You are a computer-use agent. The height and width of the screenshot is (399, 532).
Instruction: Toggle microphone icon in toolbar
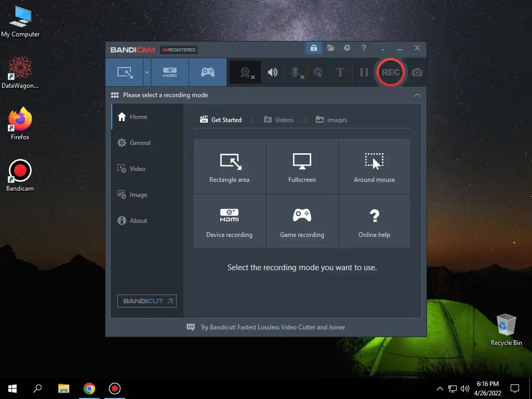tap(296, 72)
